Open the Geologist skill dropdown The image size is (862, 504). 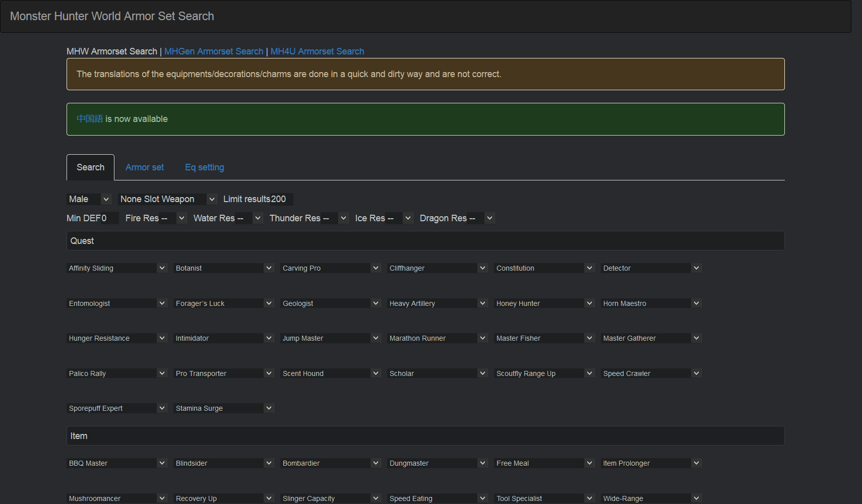(331, 303)
